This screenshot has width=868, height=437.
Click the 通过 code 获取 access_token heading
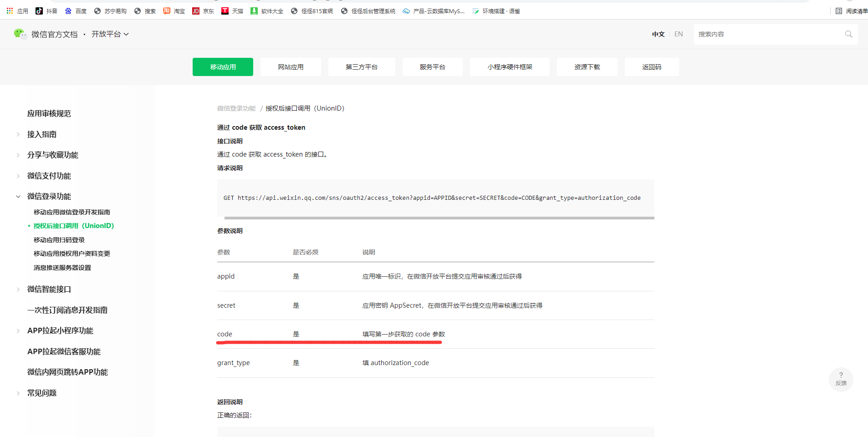click(x=261, y=127)
